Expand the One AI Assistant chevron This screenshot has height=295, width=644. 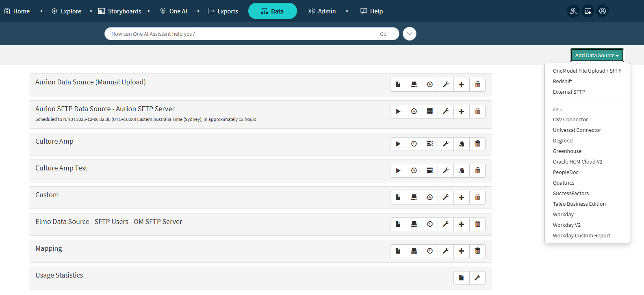410,34
